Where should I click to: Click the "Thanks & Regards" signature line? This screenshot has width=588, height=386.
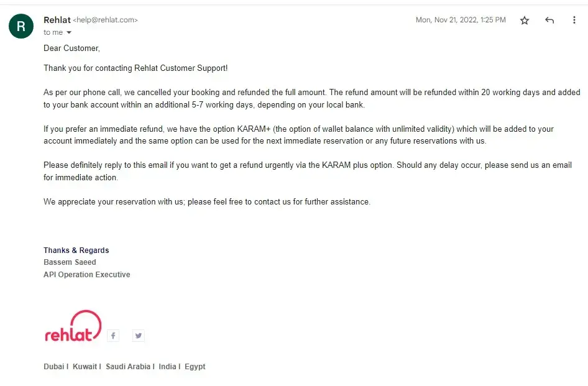pos(76,250)
